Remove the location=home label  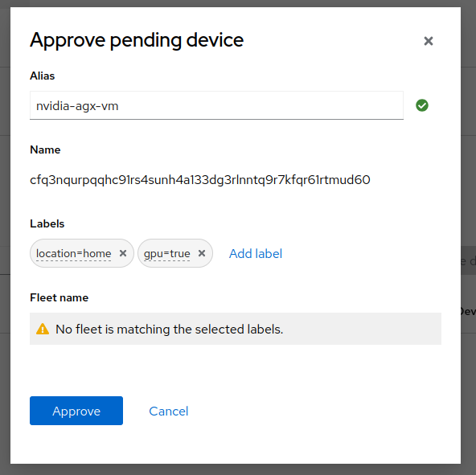point(123,253)
